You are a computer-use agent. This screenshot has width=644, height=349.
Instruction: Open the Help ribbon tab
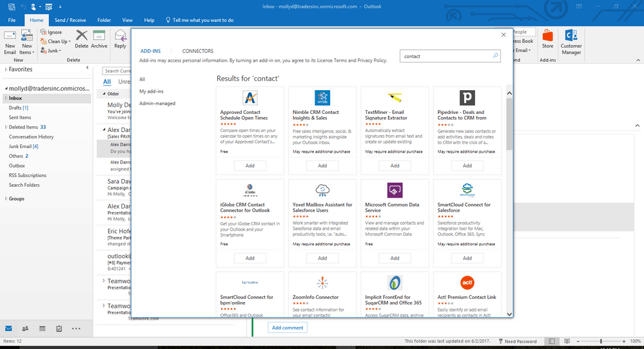pos(149,20)
